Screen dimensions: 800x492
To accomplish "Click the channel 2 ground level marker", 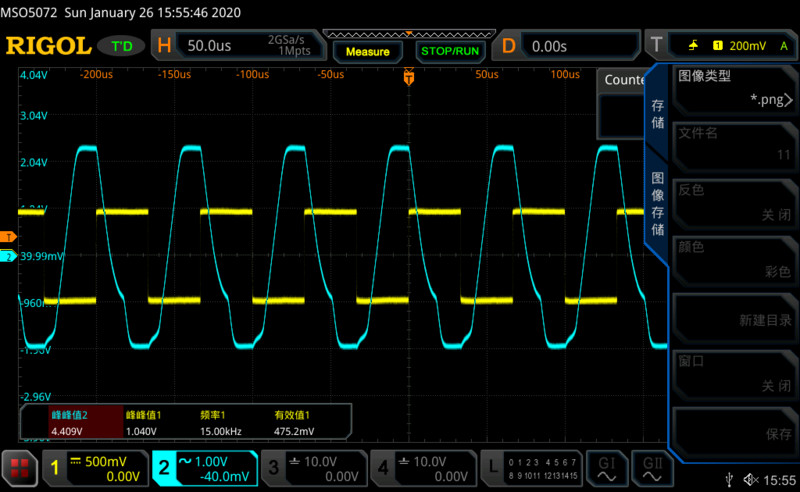I will pos(8,257).
